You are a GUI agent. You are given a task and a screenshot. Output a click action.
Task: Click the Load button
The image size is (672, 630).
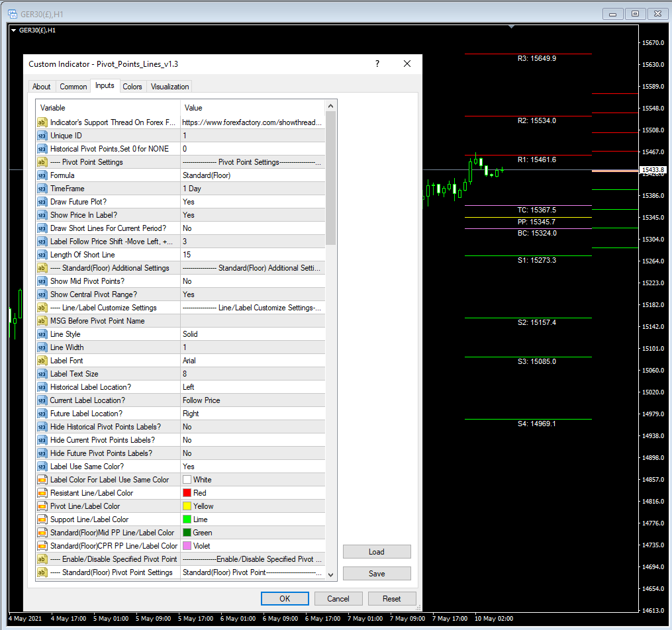(377, 552)
